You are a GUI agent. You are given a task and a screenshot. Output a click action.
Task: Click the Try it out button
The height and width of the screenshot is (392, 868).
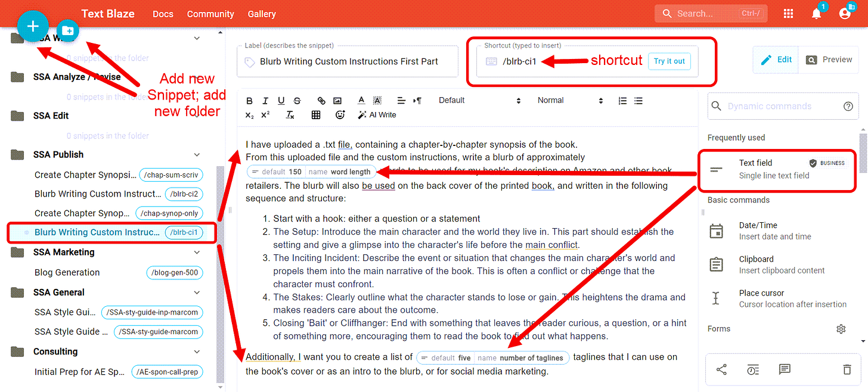click(669, 61)
